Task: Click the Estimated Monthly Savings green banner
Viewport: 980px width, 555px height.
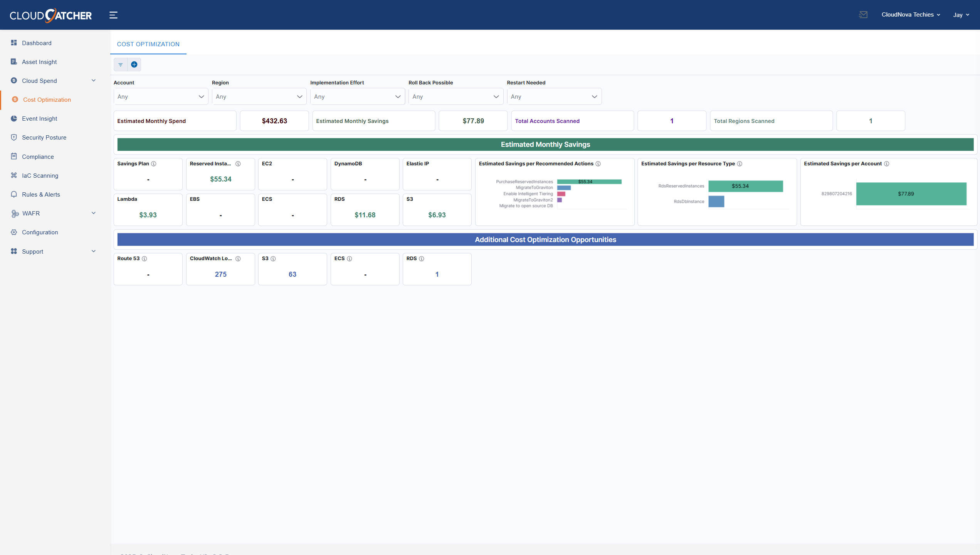Action: [545, 145]
